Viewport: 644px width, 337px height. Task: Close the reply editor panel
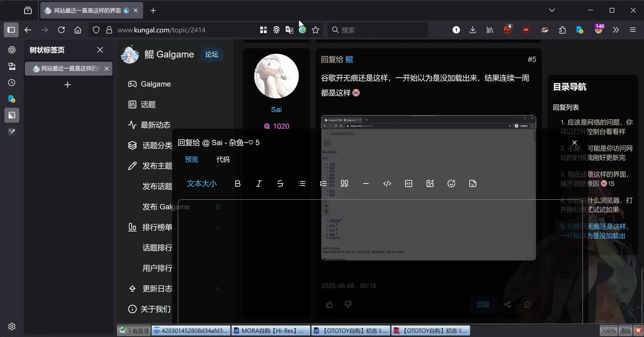pyautogui.click(x=574, y=142)
